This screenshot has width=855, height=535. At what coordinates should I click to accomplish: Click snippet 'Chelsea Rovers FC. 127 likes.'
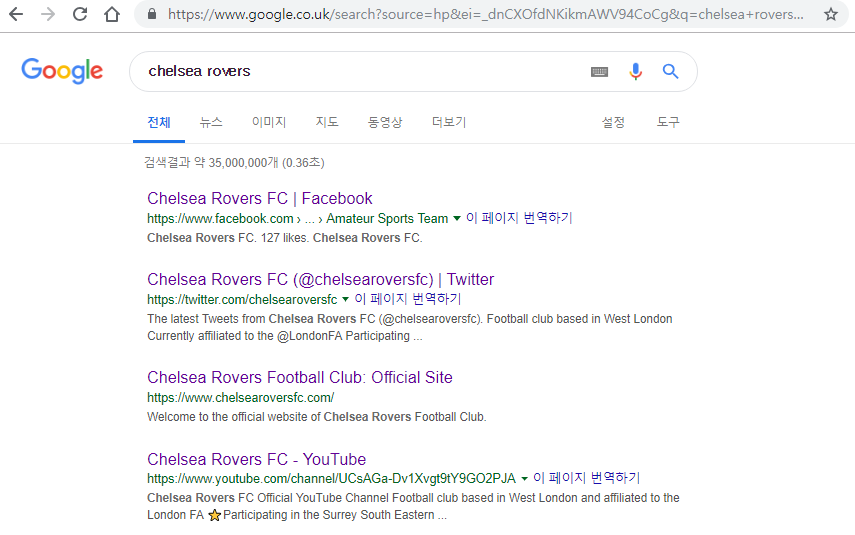point(228,238)
